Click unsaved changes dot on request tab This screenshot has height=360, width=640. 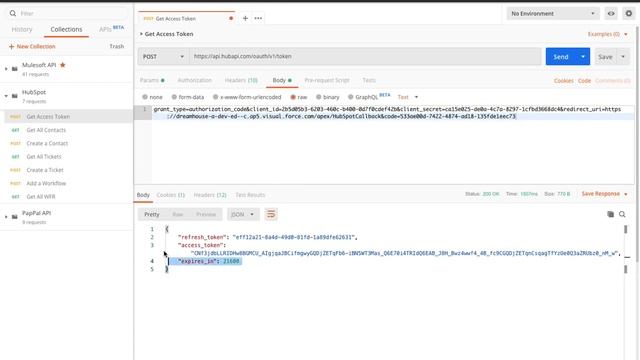coord(231,18)
